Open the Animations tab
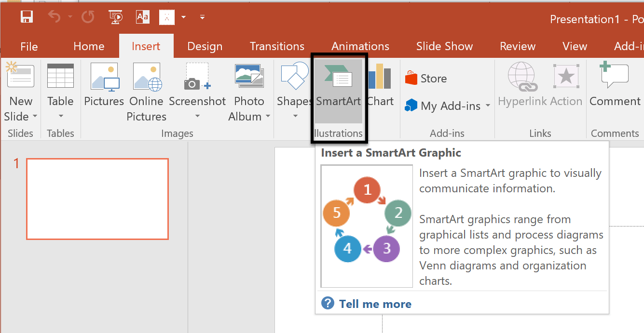 pyautogui.click(x=360, y=46)
